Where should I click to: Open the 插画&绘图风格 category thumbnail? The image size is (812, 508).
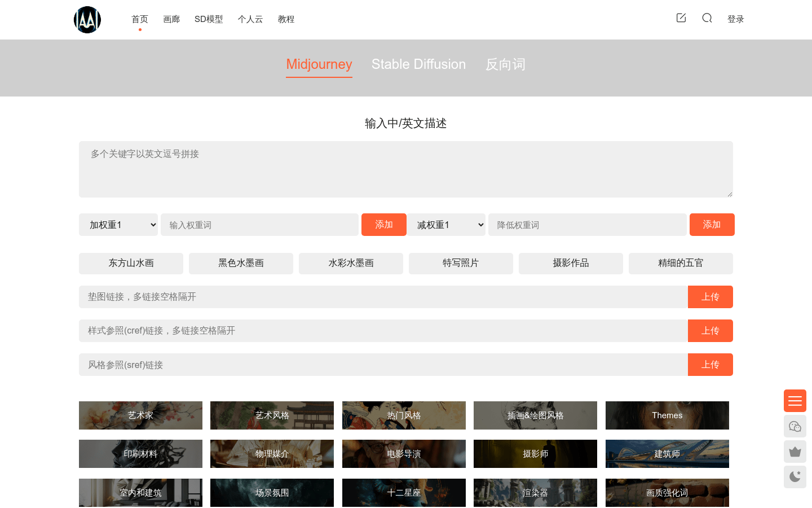tap(535, 415)
